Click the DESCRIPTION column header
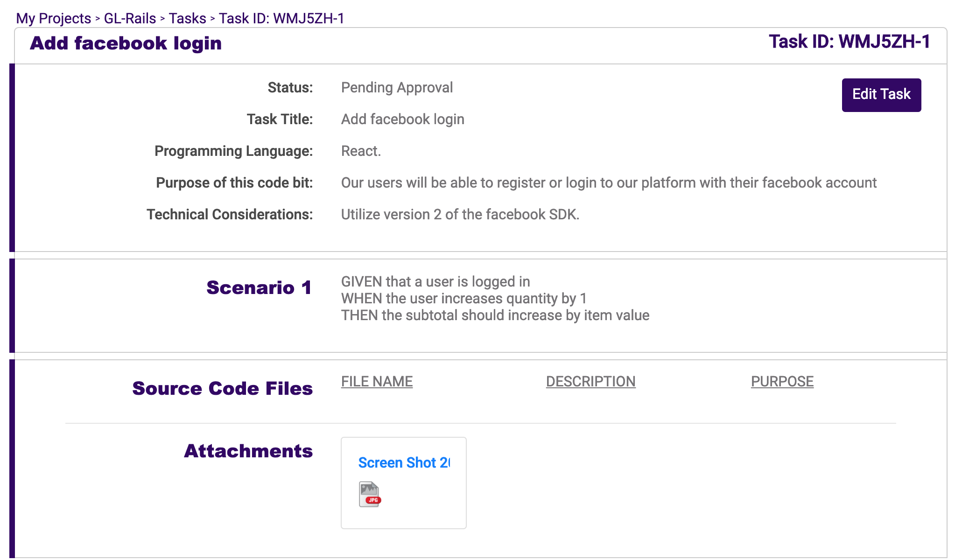This screenshot has width=955, height=560. [590, 381]
